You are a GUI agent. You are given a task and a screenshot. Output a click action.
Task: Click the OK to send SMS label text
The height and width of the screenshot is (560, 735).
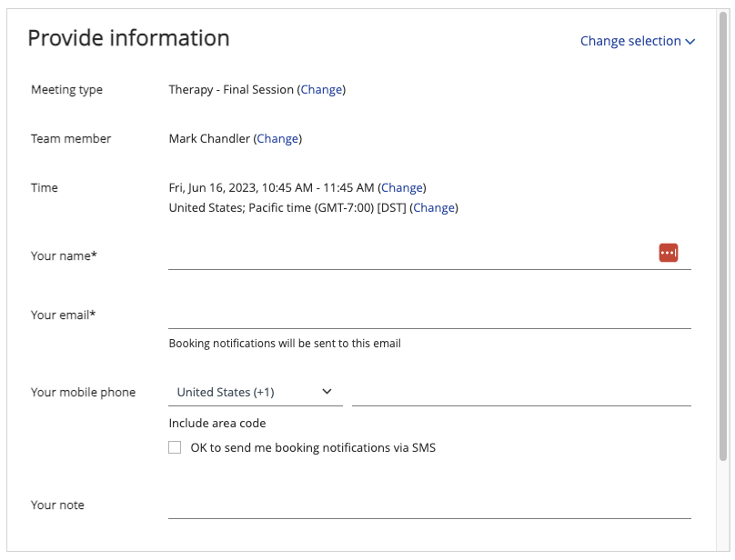[x=313, y=448]
